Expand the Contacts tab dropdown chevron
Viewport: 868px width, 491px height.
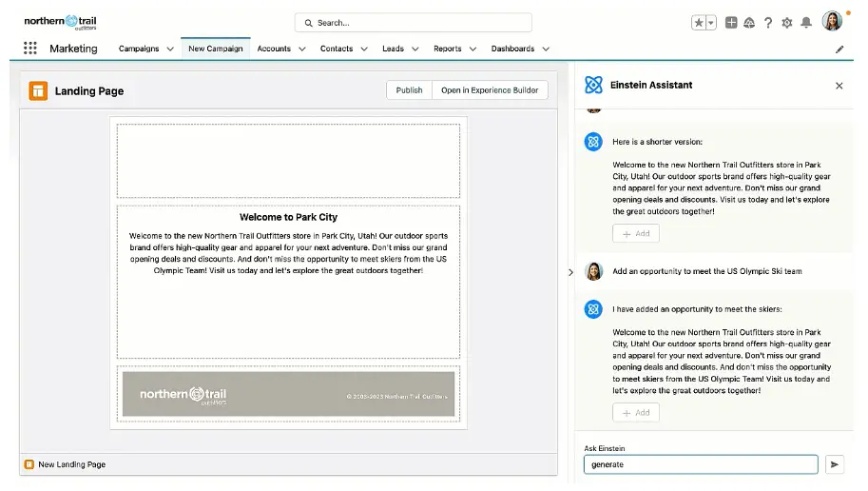pyautogui.click(x=364, y=49)
